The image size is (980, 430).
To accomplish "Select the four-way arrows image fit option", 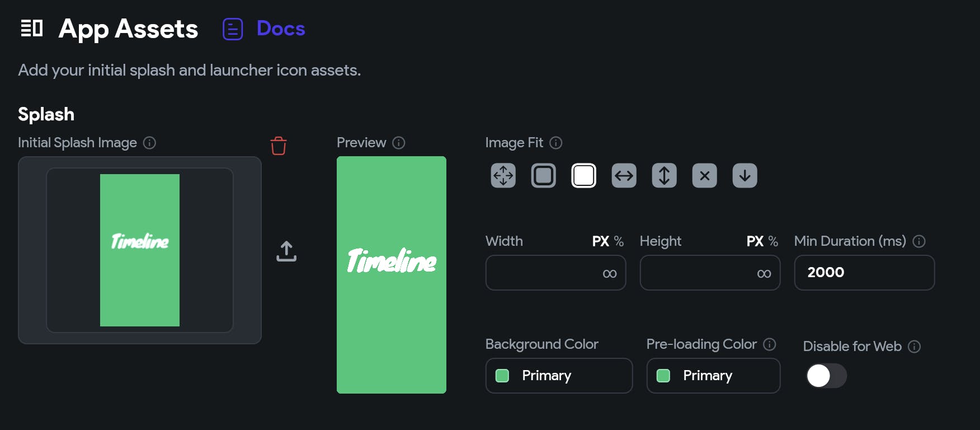I will (503, 176).
